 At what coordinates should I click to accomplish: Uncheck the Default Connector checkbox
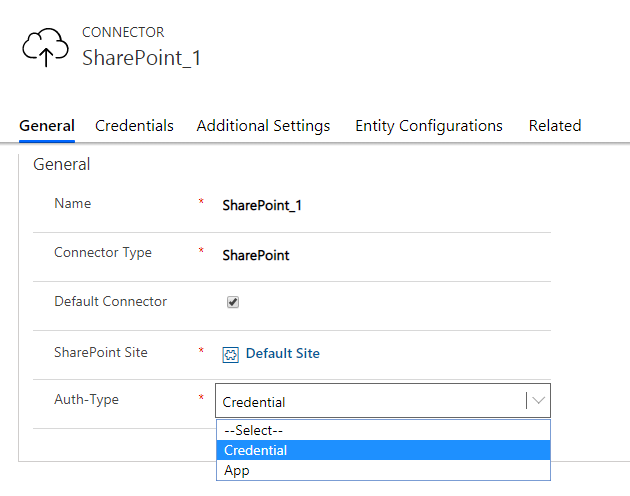[233, 302]
